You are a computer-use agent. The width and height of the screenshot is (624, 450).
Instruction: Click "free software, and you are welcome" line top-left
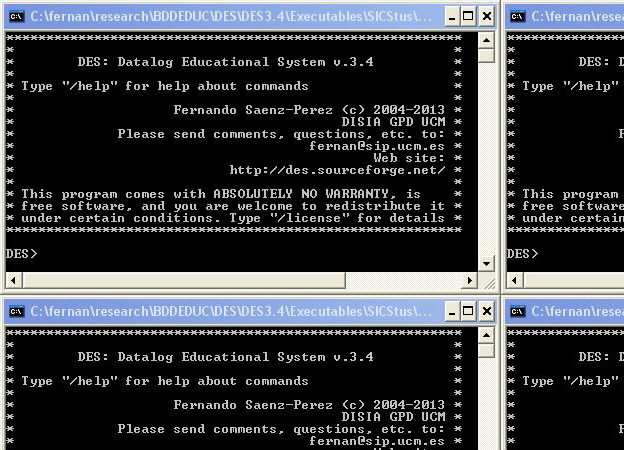click(x=233, y=206)
